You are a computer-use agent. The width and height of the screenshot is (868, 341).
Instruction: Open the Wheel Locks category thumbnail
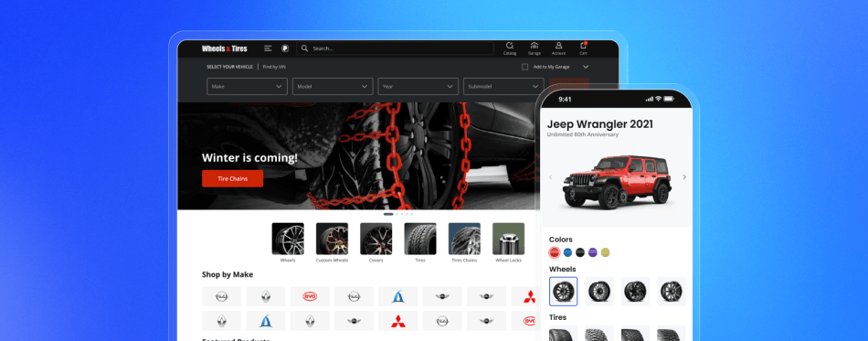[508, 239]
